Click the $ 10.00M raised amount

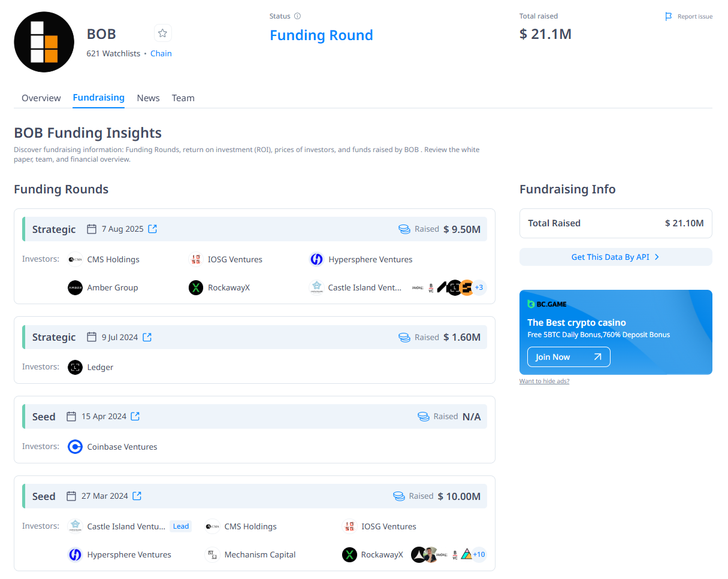(459, 496)
